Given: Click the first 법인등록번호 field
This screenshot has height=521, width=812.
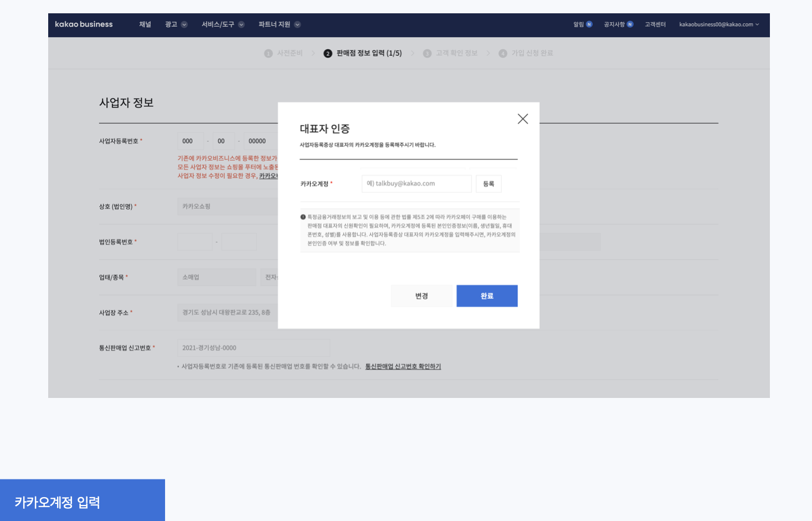Looking at the screenshot, I should coord(195,242).
